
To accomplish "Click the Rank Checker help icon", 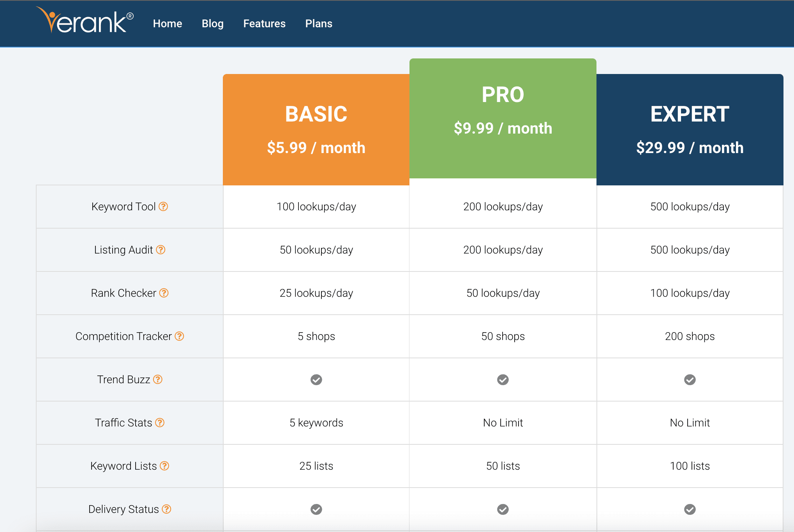I will (x=164, y=293).
